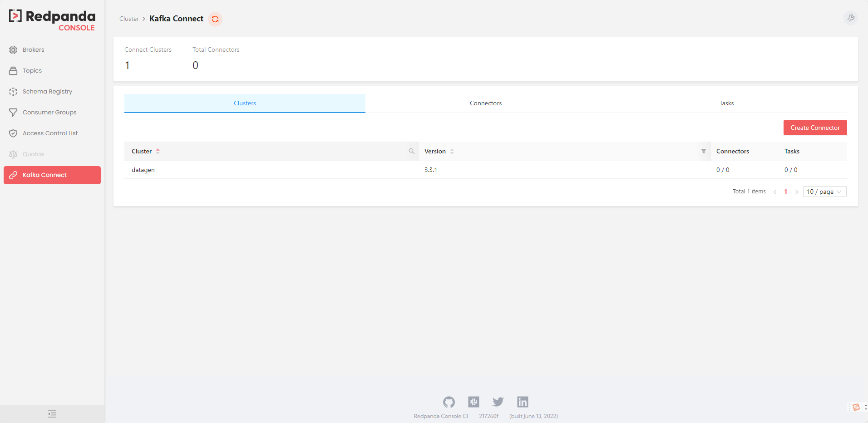Click version 3.3.1 cell

pyautogui.click(x=431, y=170)
